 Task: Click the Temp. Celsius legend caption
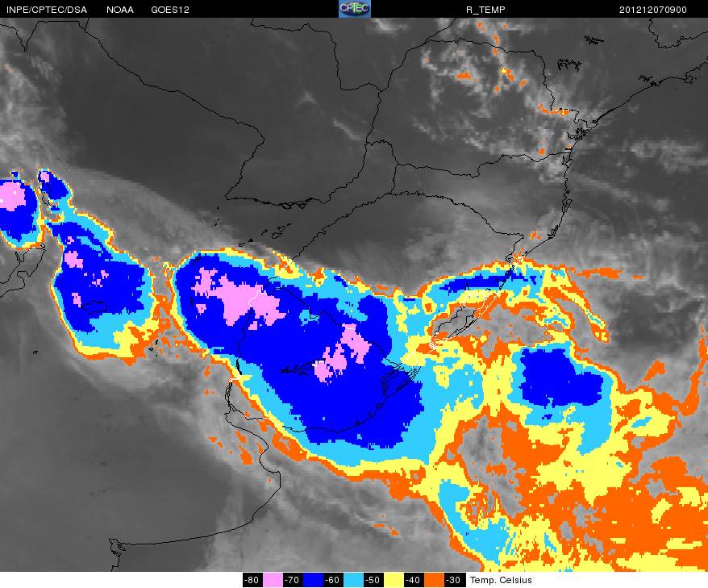pos(501,580)
